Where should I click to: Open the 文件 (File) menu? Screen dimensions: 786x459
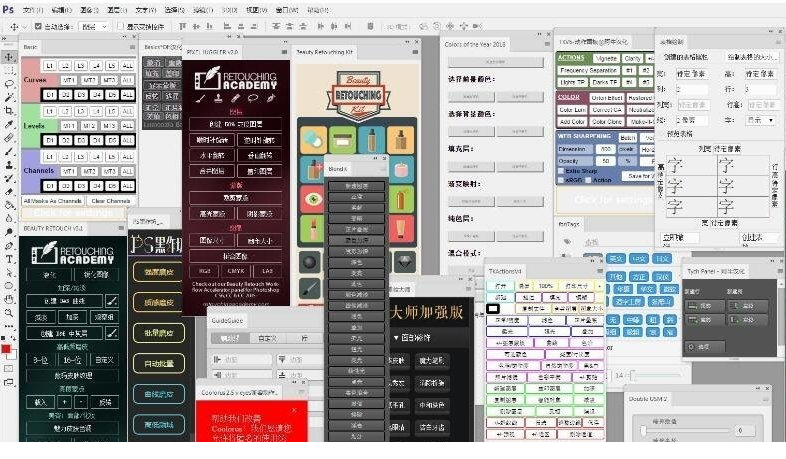tap(33, 10)
